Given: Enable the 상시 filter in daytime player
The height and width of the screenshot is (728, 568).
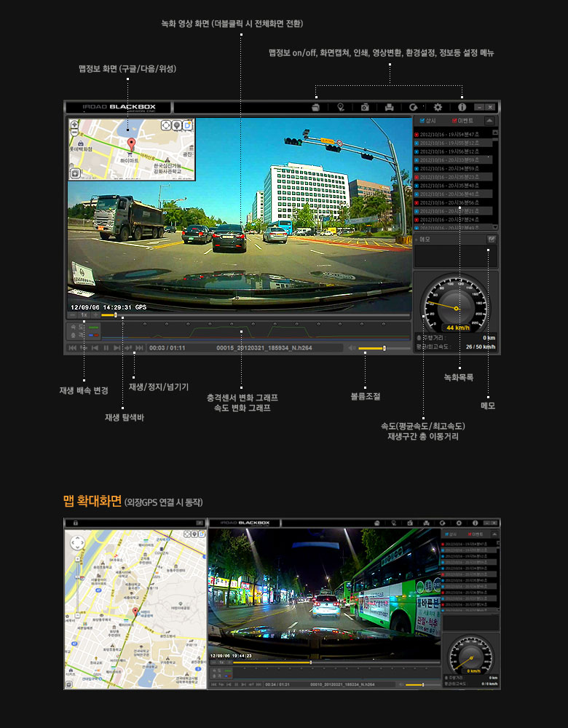Looking at the screenshot, I should click(x=427, y=121).
